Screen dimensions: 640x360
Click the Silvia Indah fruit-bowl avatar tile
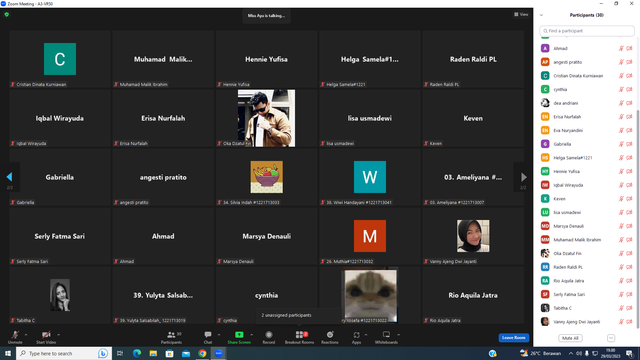267,177
